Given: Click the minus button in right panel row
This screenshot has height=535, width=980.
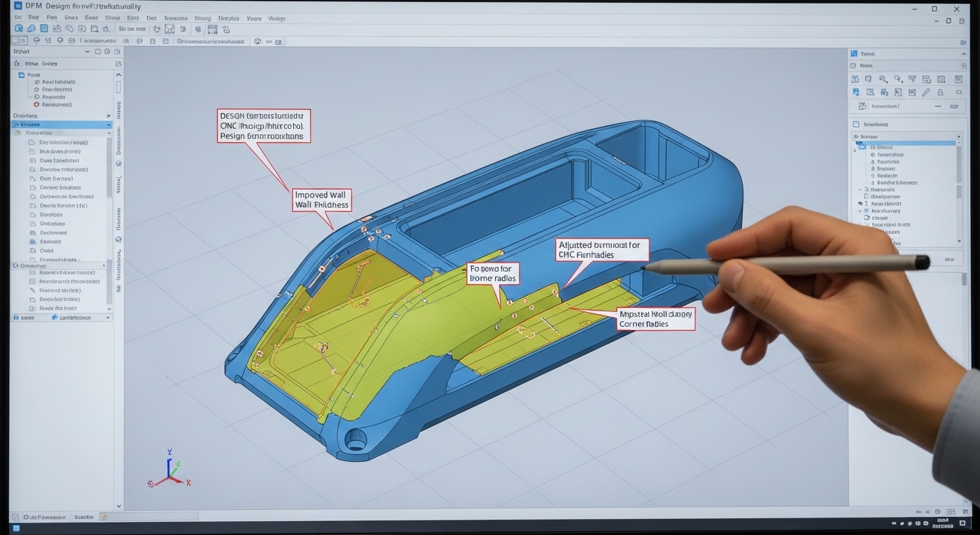Looking at the screenshot, I should point(938,106).
